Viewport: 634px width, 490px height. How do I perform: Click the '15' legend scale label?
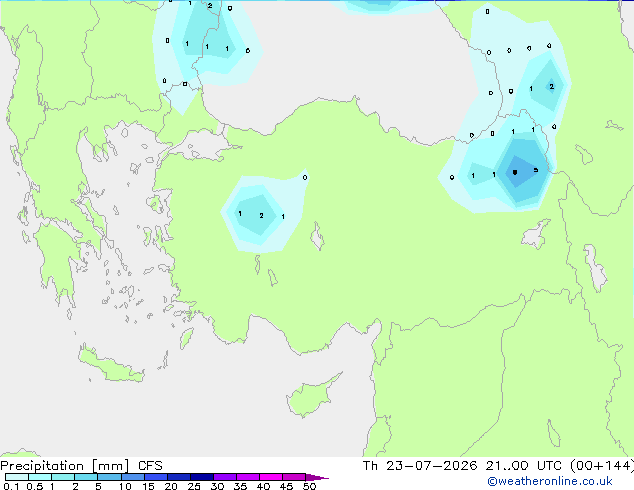click(x=148, y=486)
